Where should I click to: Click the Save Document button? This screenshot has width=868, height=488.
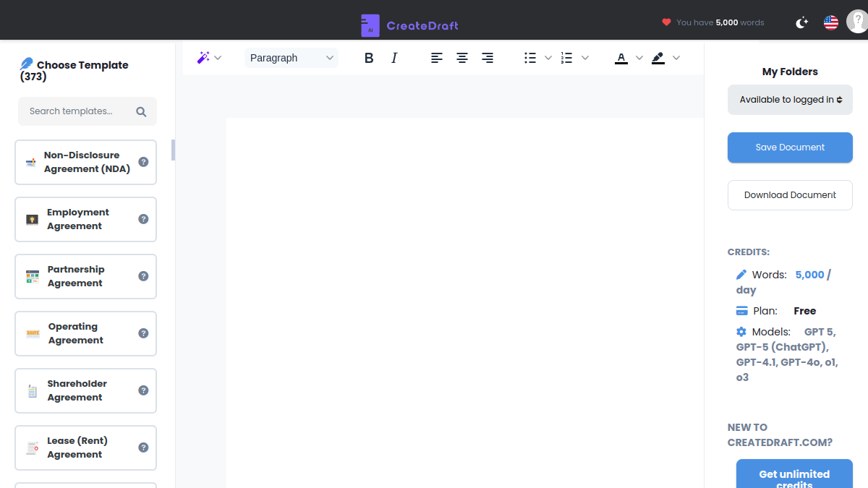coord(790,147)
